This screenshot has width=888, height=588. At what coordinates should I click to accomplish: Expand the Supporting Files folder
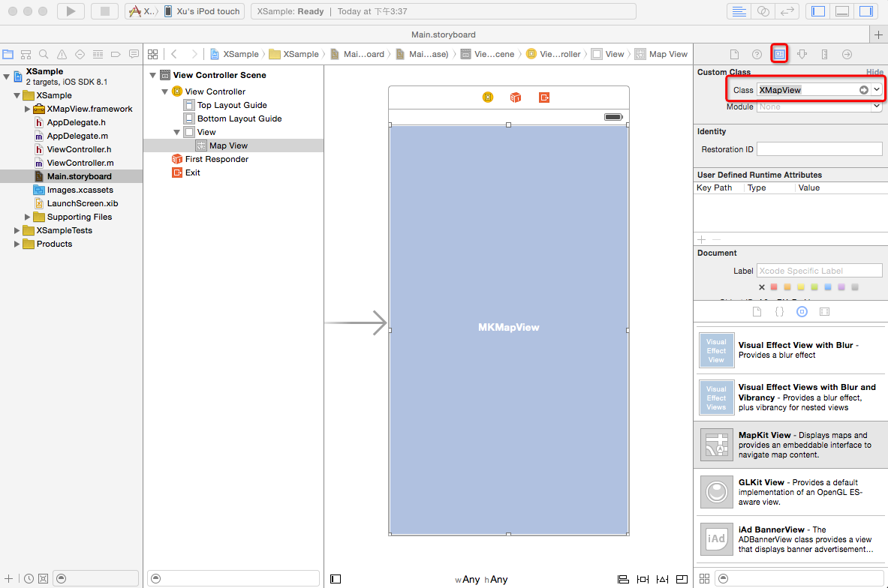click(x=28, y=217)
